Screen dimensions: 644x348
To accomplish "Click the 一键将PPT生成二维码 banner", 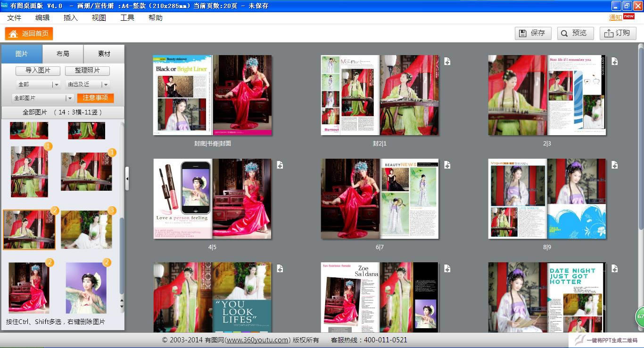I will [606, 340].
